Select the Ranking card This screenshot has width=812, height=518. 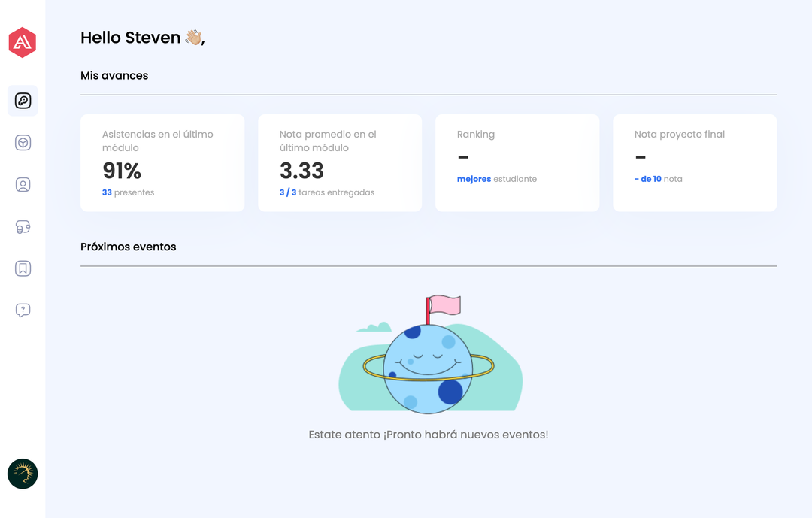click(x=517, y=162)
